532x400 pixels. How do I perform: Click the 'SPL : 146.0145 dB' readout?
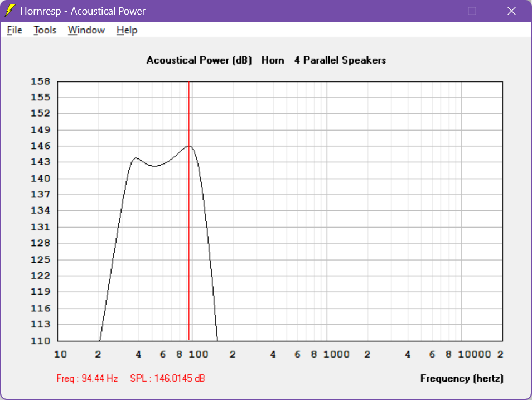tap(168, 378)
